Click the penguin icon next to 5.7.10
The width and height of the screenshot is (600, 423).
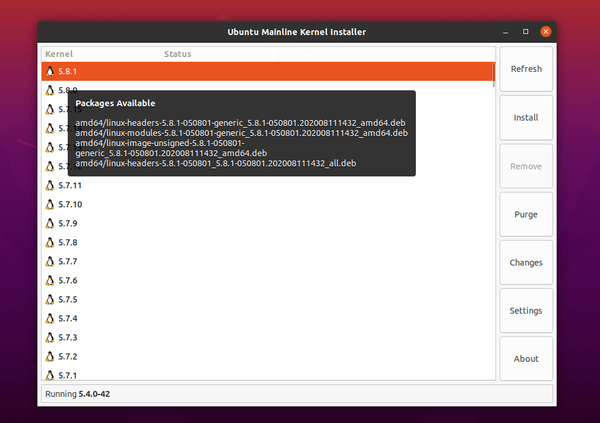(50, 204)
